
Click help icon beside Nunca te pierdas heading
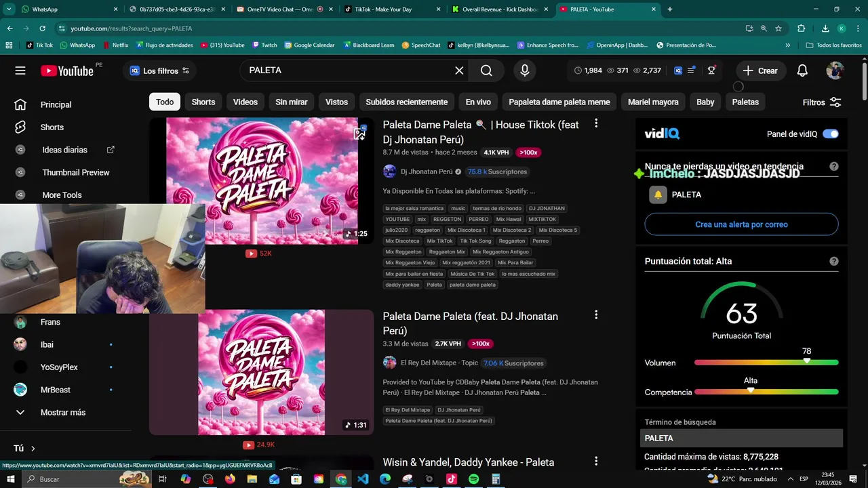point(834,166)
